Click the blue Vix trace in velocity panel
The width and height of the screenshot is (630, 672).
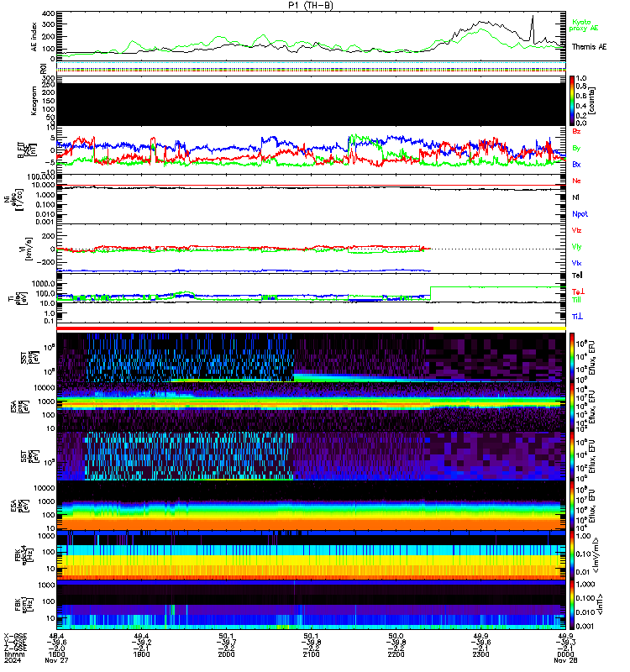[x=244, y=270]
